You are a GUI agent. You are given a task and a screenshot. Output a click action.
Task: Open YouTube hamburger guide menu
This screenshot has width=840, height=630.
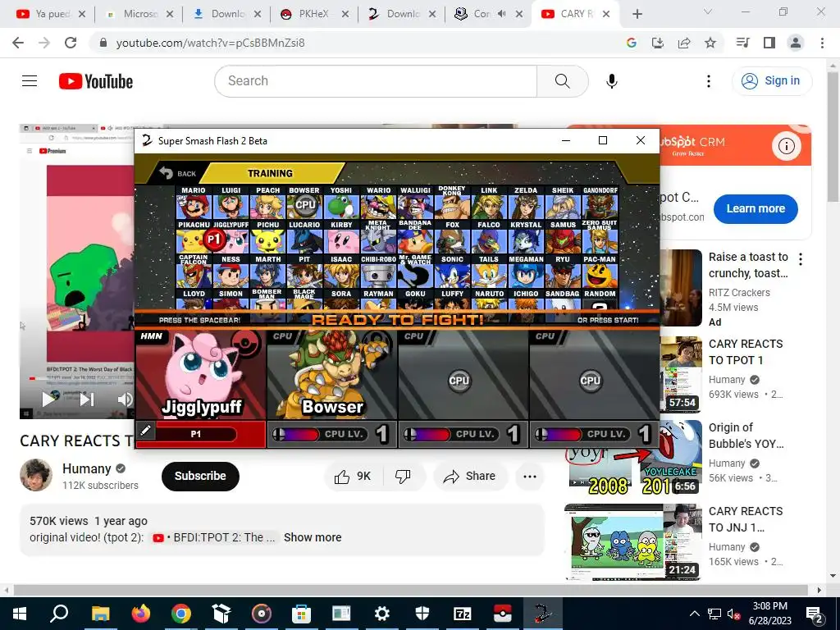[x=30, y=81]
